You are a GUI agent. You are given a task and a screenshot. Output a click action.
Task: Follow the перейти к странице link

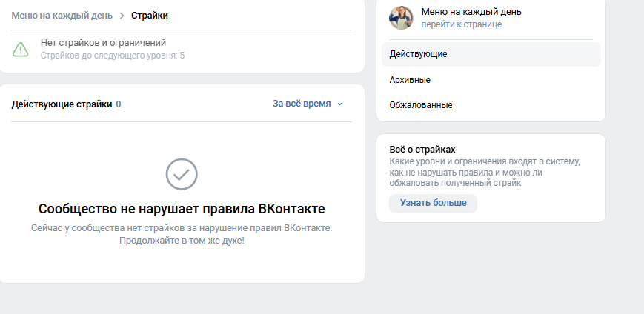[x=462, y=24]
